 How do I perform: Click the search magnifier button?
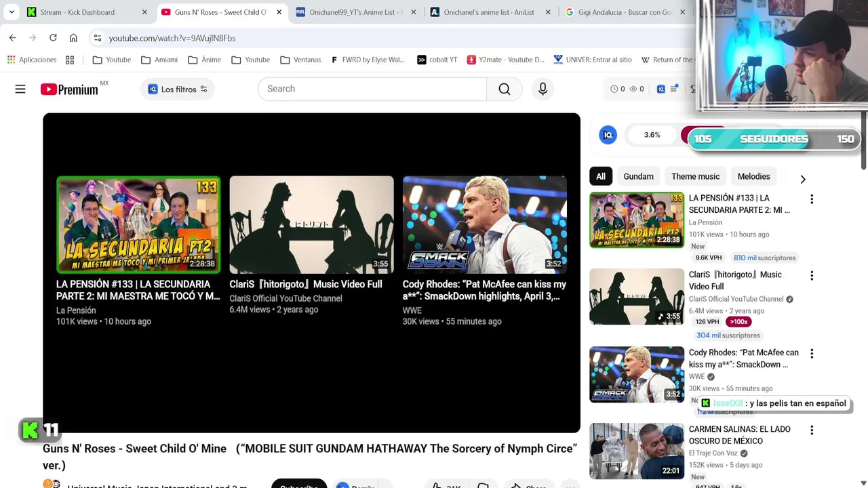coord(504,89)
